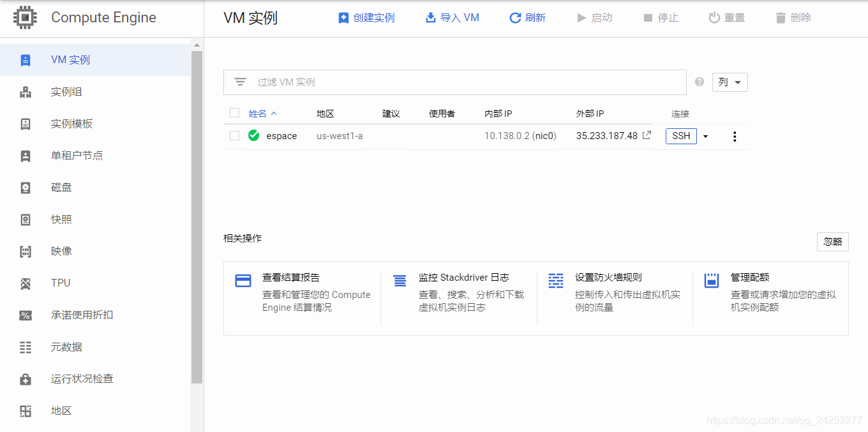
Task: Click the 承诺使用折扣 percent icon
Action: pos(26,315)
